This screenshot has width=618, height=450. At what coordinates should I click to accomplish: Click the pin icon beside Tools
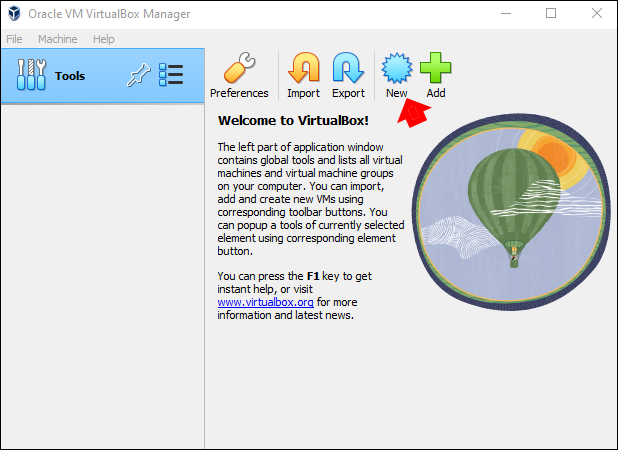[x=138, y=74]
